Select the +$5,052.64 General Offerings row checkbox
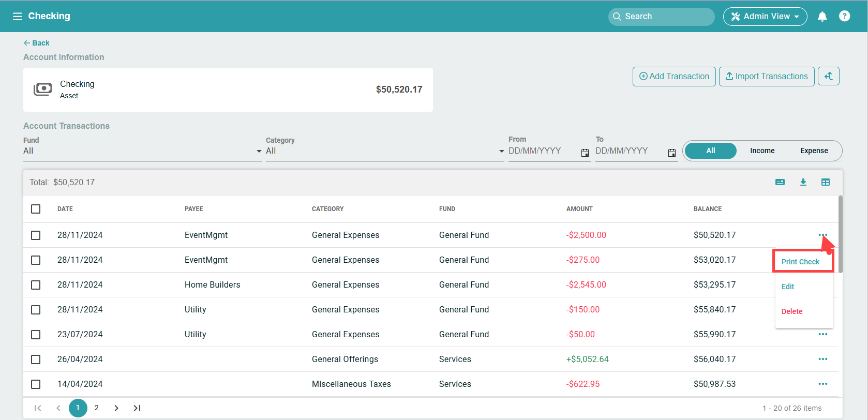Image resolution: width=868 pixels, height=420 pixels. (x=36, y=359)
